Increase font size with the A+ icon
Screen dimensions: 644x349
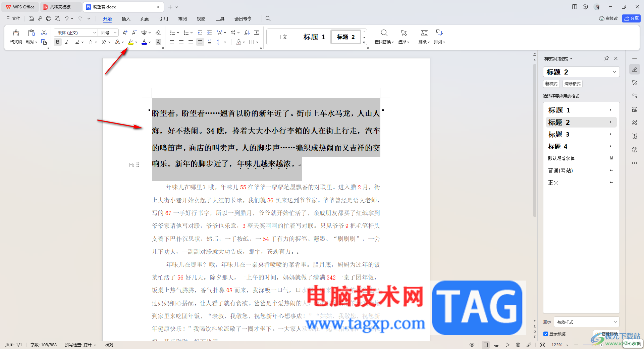[x=125, y=33]
